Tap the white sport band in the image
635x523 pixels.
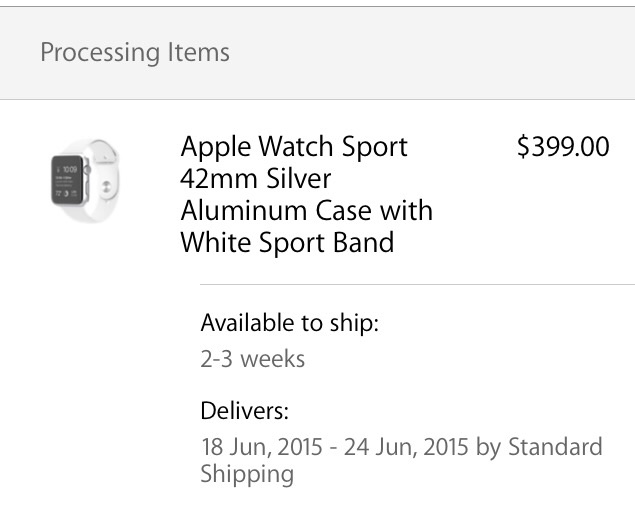pos(104,181)
